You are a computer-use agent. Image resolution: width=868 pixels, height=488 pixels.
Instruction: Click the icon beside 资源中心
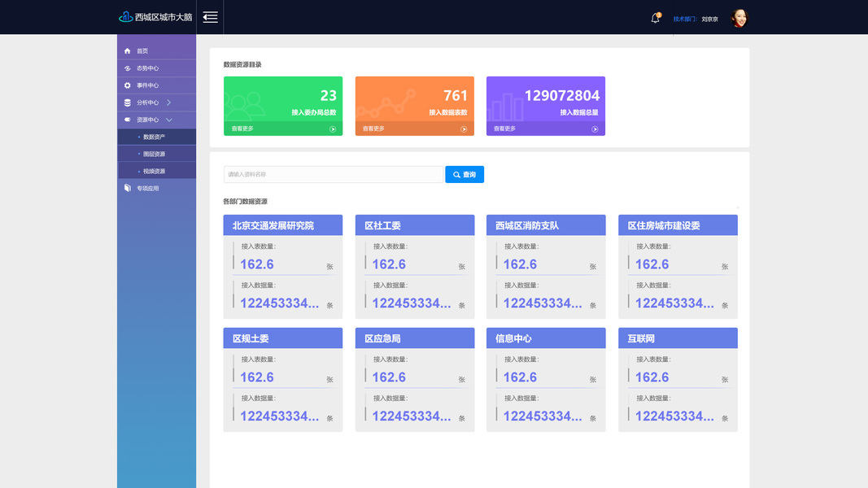pos(128,120)
